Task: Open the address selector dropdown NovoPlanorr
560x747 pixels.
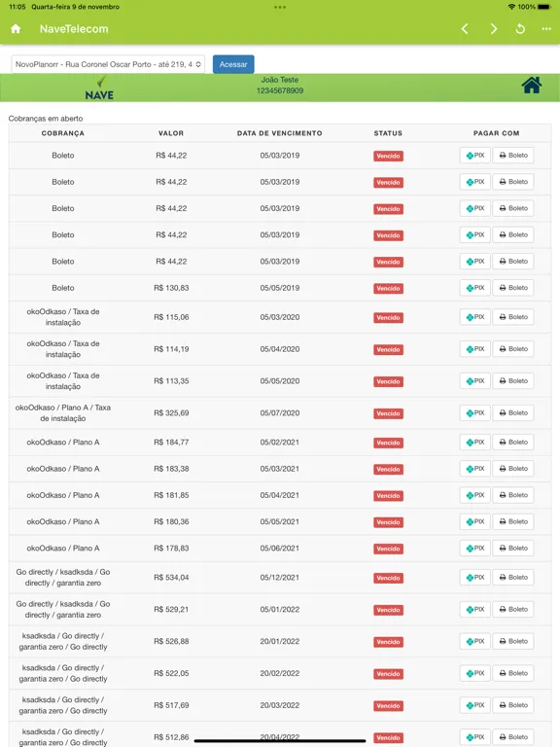Action: tap(108, 64)
